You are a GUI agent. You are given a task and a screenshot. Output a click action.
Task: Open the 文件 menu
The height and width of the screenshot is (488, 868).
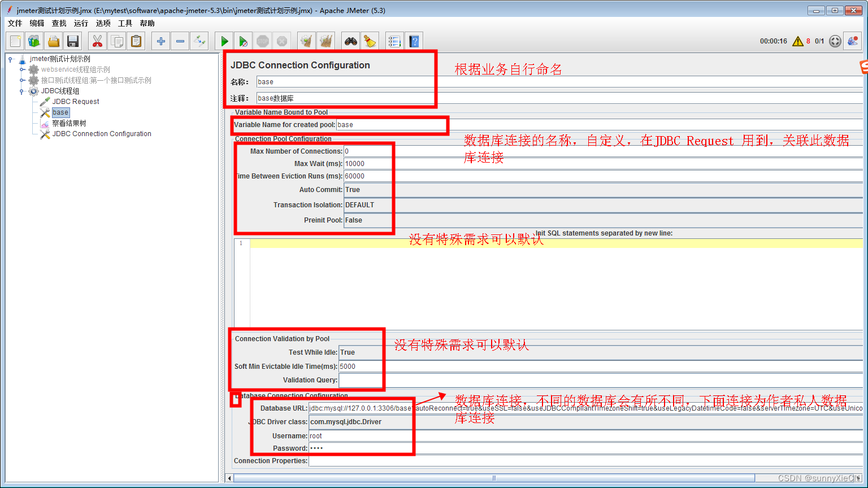(15, 23)
